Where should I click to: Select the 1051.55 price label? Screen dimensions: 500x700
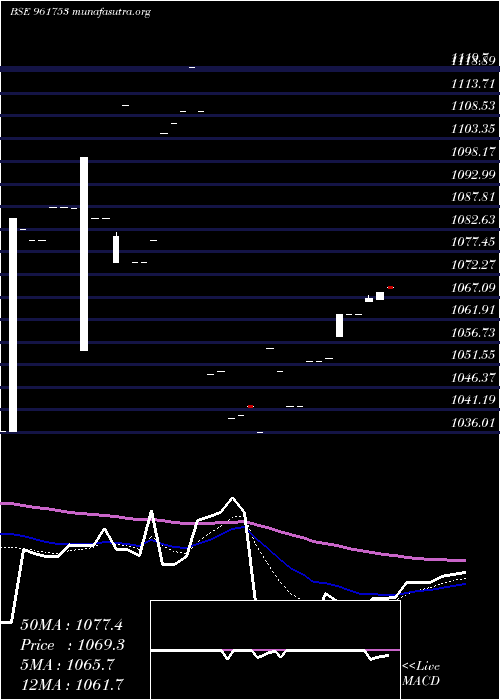(473, 355)
